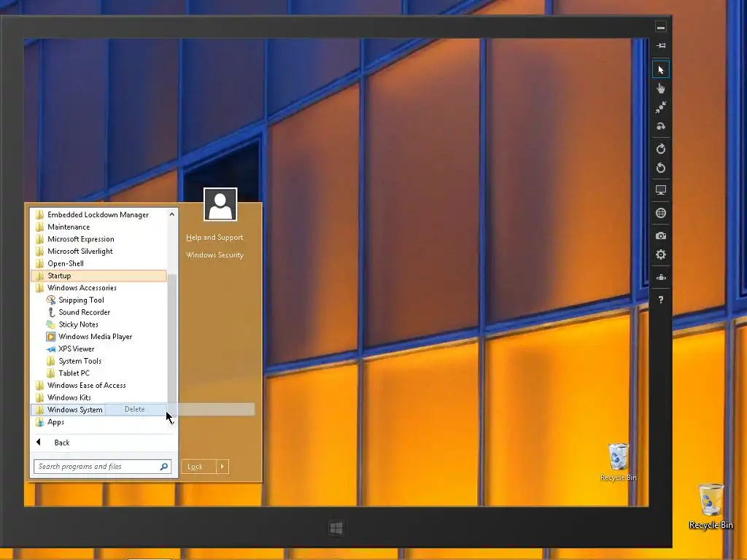Open the arrow dropdown beside Lock
747x560 pixels.
tap(222, 466)
